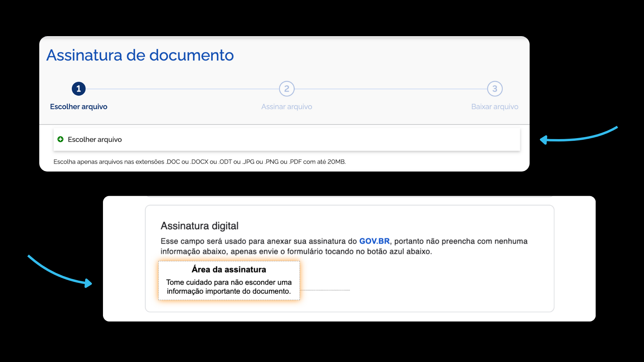Click the Assinatura digital section heading

tap(200, 226)
